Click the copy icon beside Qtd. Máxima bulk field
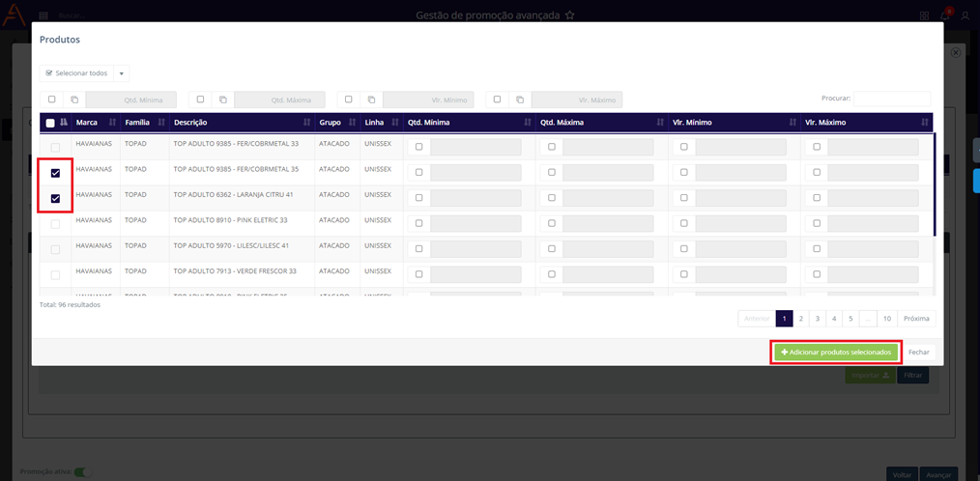The width and height of the screenshot is (980, 481). pyautogui.click(x=222, y=99)
